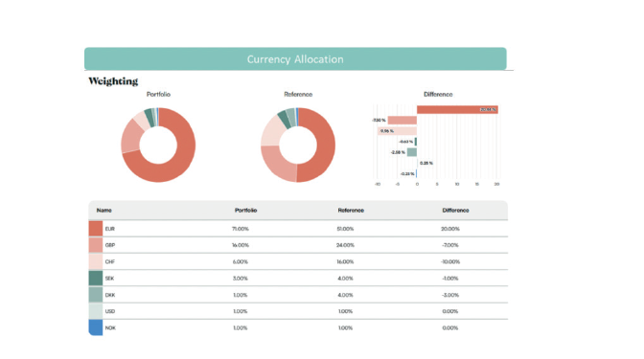Click the GBP reference value 24.00%
This screenshot has height=359, width=644.
click(345, 245)
